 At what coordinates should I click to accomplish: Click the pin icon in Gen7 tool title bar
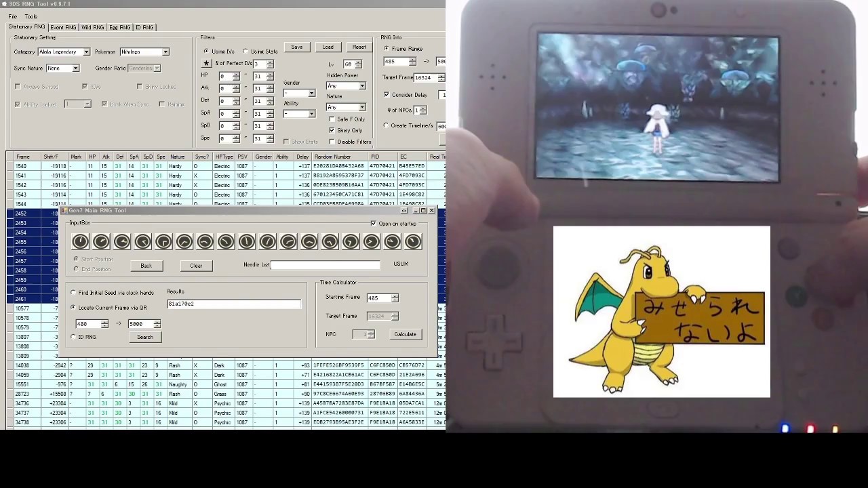404,211
